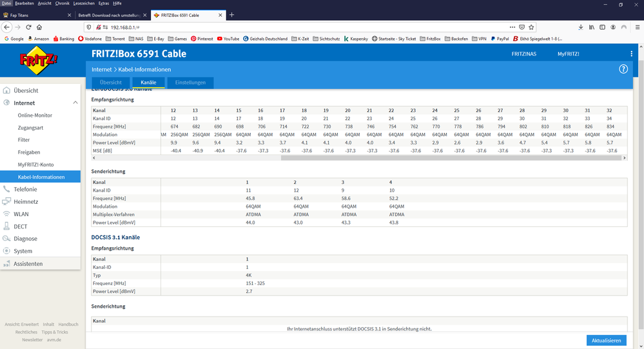Open the FRITZ!NAS link
Screen dimensions: 644x349
[523, 54]
